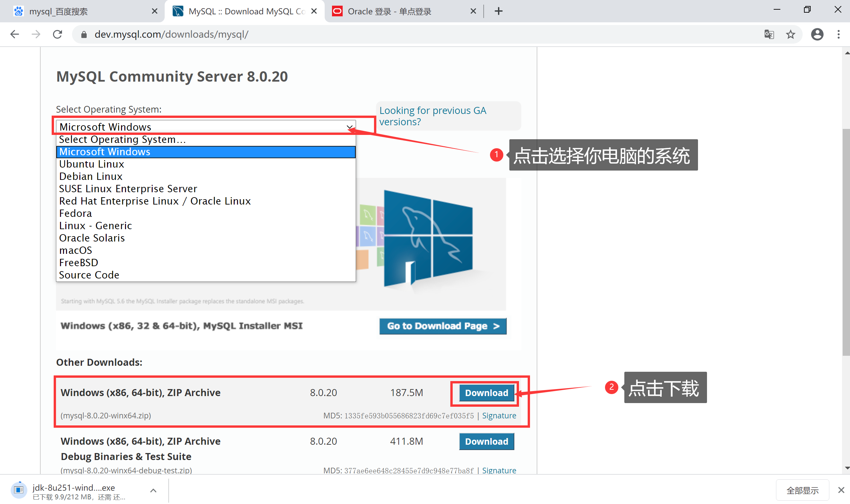
Task: Click the bookmark star icon
Action: coord(790,34)
